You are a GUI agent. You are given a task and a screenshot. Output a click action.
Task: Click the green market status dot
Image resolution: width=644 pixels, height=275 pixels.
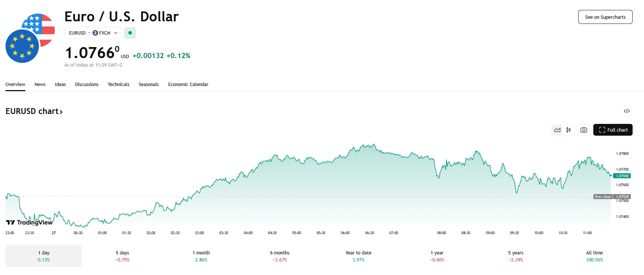tap(130, 33)
